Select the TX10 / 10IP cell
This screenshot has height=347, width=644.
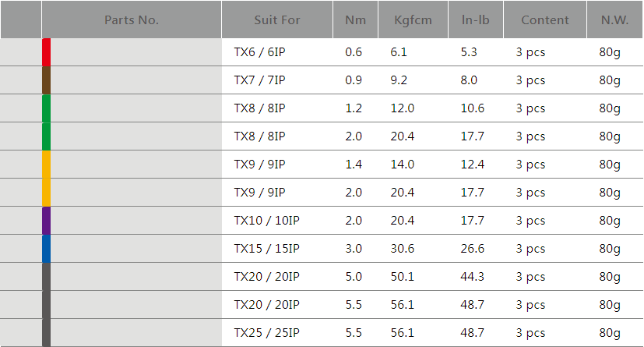[266, 221]
